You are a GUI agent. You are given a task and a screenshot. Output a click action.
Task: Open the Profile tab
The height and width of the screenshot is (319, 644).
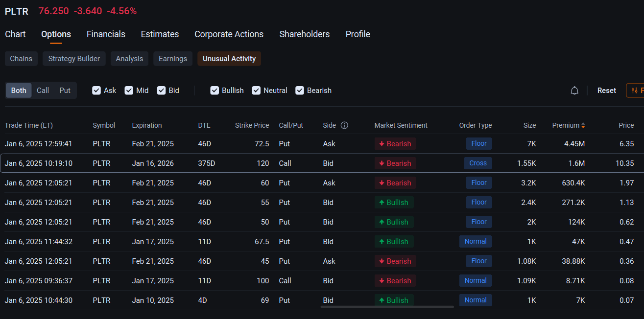358,34
